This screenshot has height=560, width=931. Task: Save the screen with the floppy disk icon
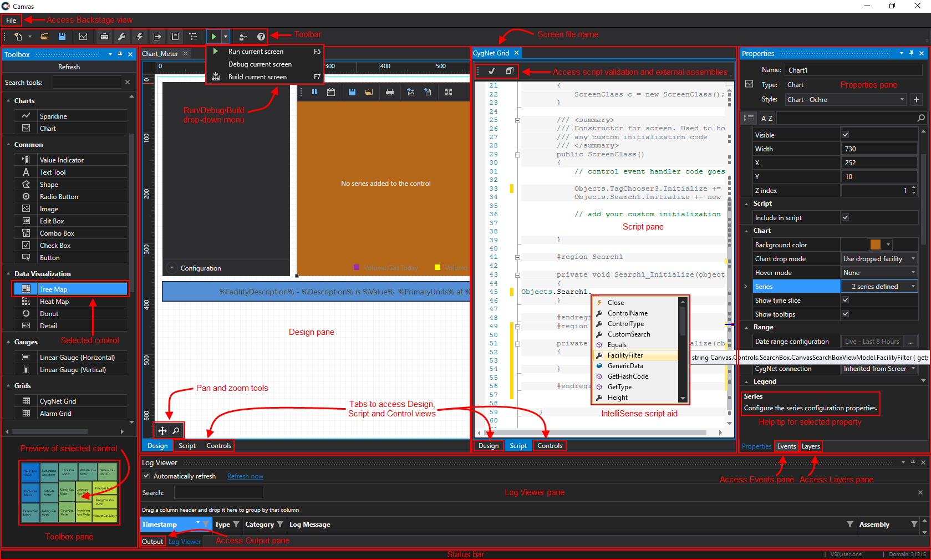coord(62,37)
